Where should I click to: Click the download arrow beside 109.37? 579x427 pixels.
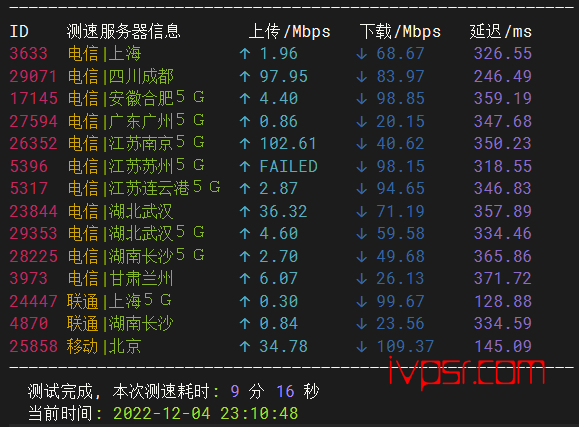coord(362,347)
